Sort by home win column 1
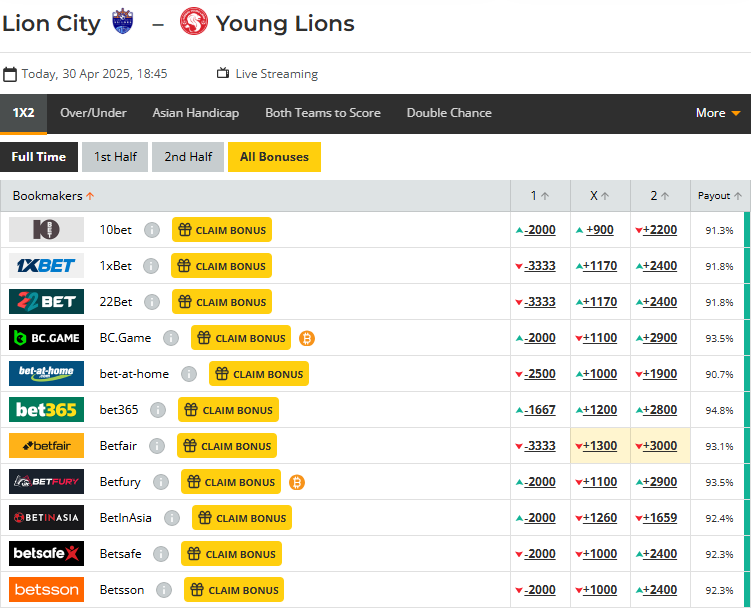The image size is (751, 608). click(x=540, y=195)
